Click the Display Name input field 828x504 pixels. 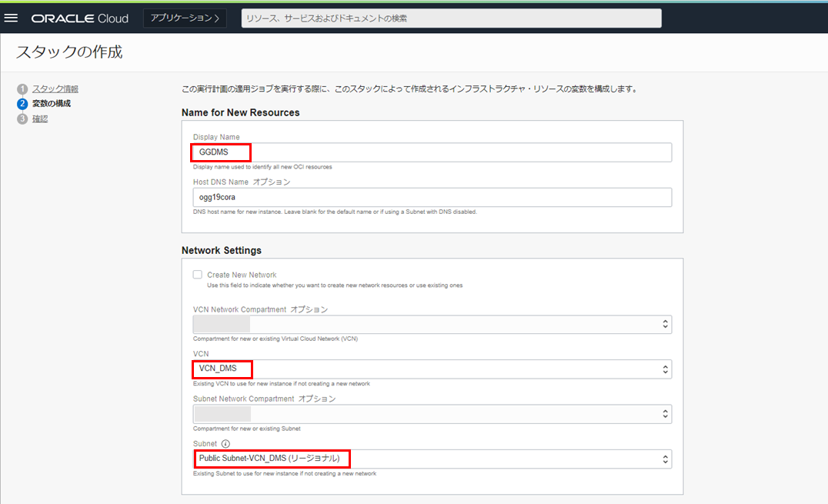(432, 152)
